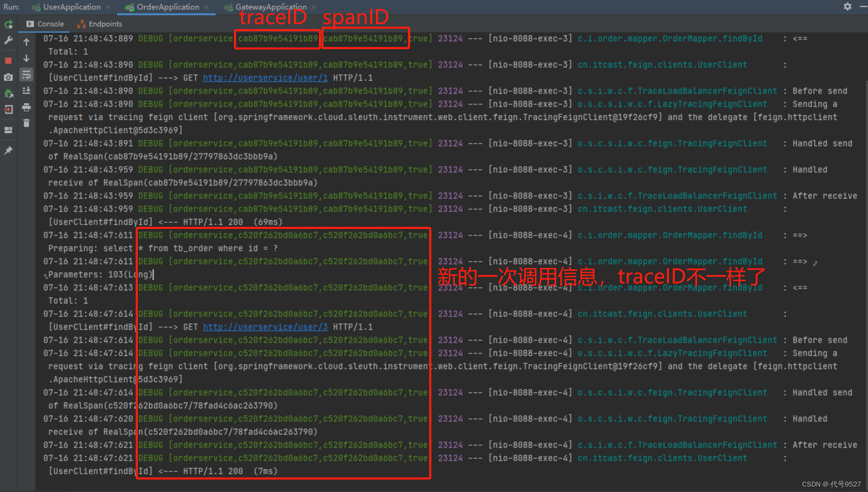The height and width of the screenshot is (492, 868).
Task: Dump threads using the camera icon
Action: point(8,77)
